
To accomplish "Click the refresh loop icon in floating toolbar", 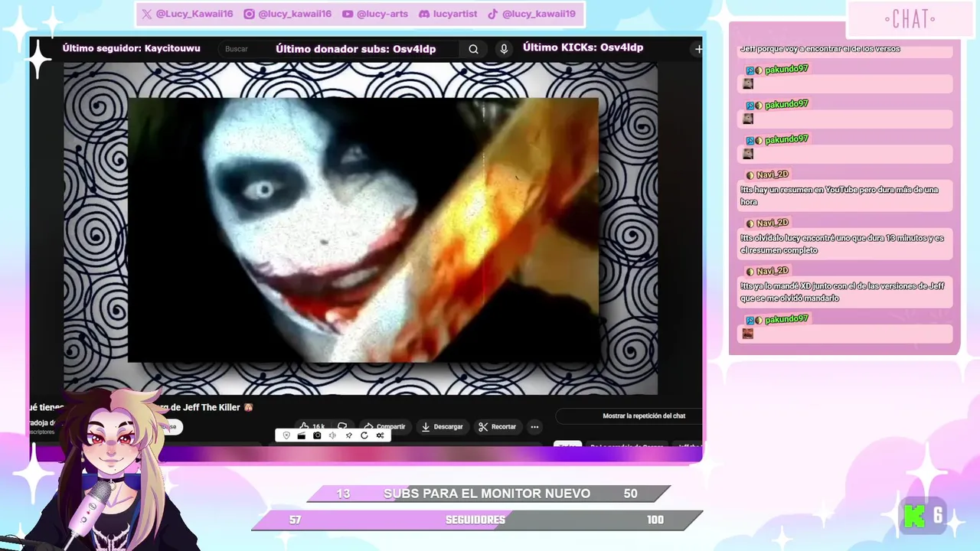I will pos(364,435).
